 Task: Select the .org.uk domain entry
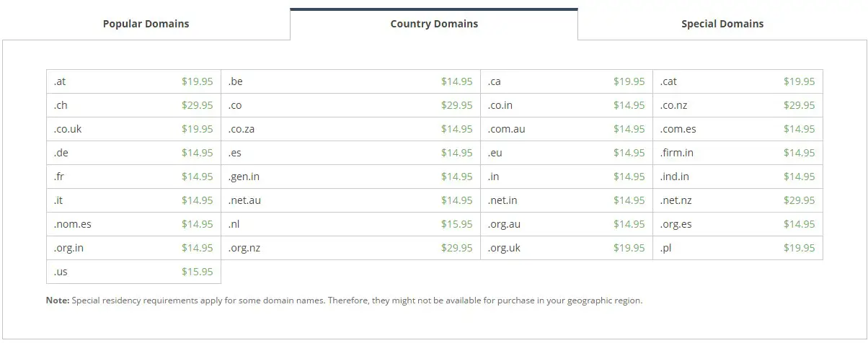click(567, 248)
